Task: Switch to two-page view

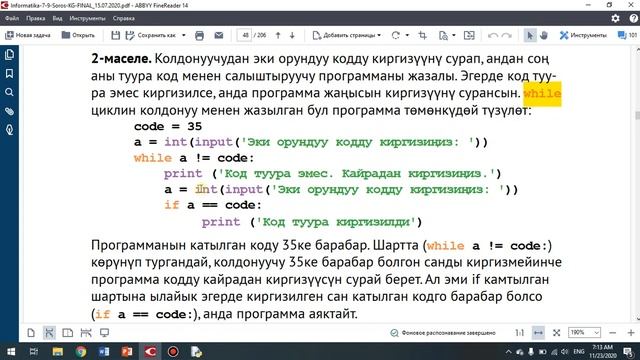Action: (x=68, y=333)
